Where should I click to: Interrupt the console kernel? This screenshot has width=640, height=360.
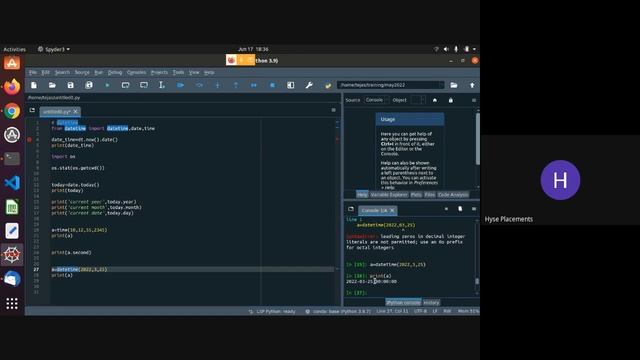(x=446, y=209)
